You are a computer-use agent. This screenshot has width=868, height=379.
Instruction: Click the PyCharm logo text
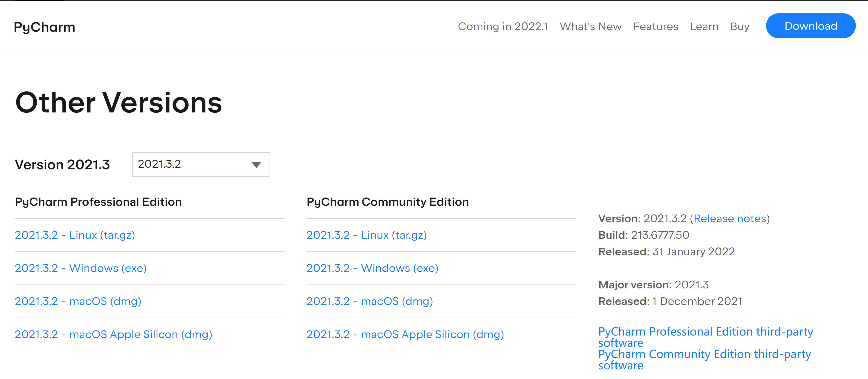[44, 27]
